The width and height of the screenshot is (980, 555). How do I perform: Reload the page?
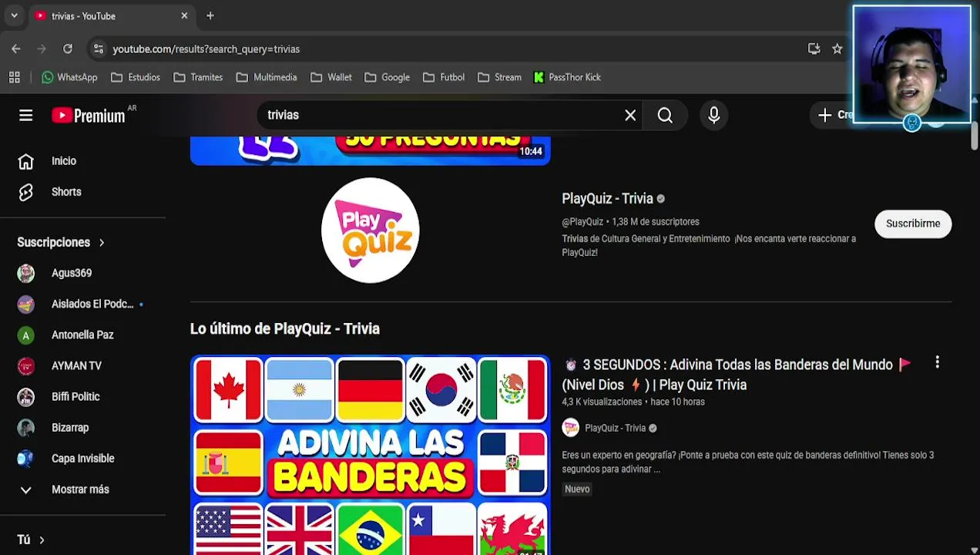68,49
